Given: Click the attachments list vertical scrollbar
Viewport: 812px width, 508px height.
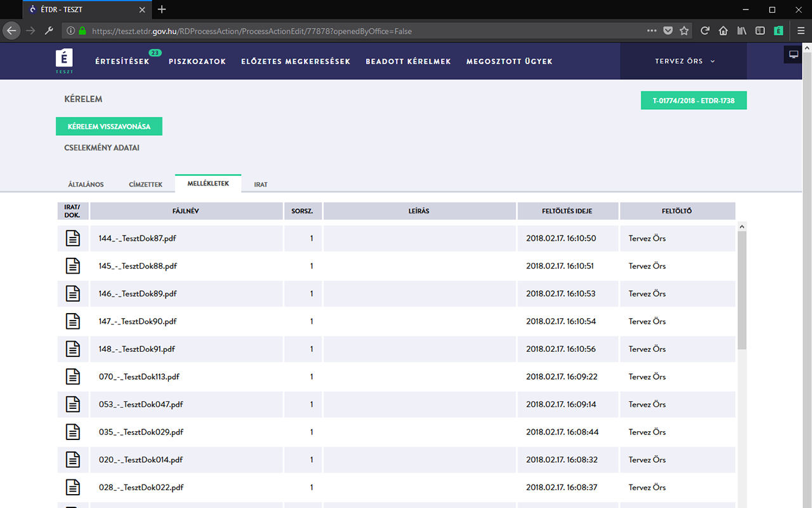Looking at the screenshot, I should (742, 289).
